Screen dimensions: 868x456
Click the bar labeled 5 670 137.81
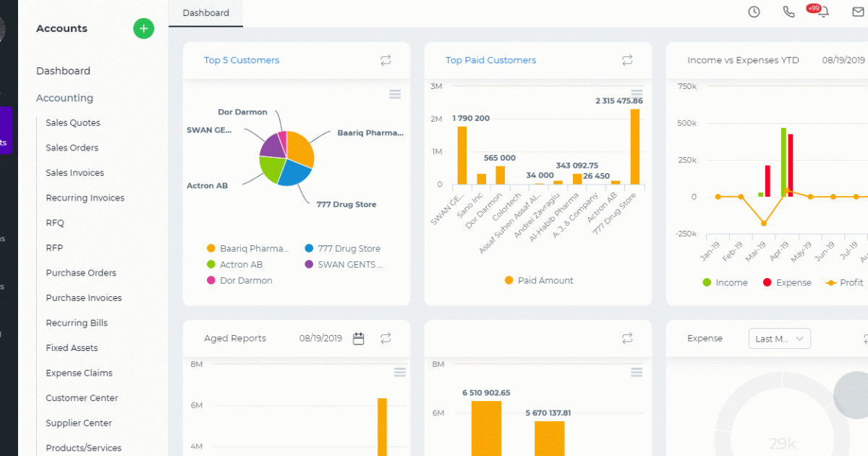click(x=550, y=439)
